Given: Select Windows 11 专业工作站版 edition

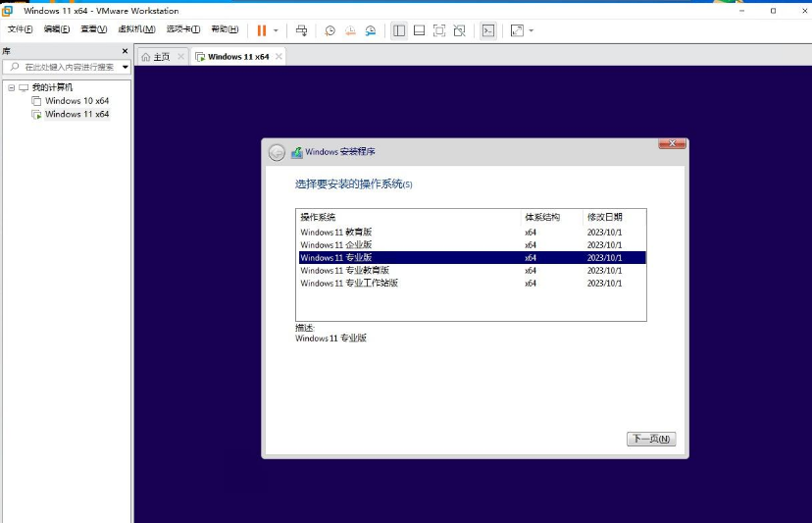Looking at the screenshot, I should [x=473, y=283].
